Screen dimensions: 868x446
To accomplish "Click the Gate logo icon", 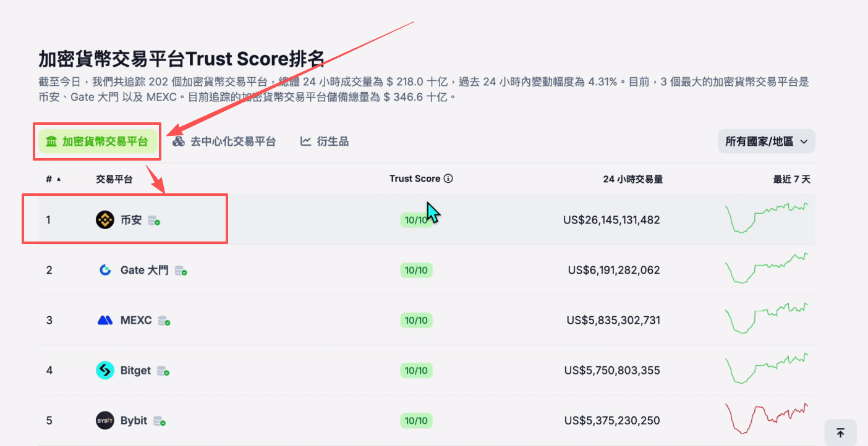I will pyautogui.click(x=105, y=270).
